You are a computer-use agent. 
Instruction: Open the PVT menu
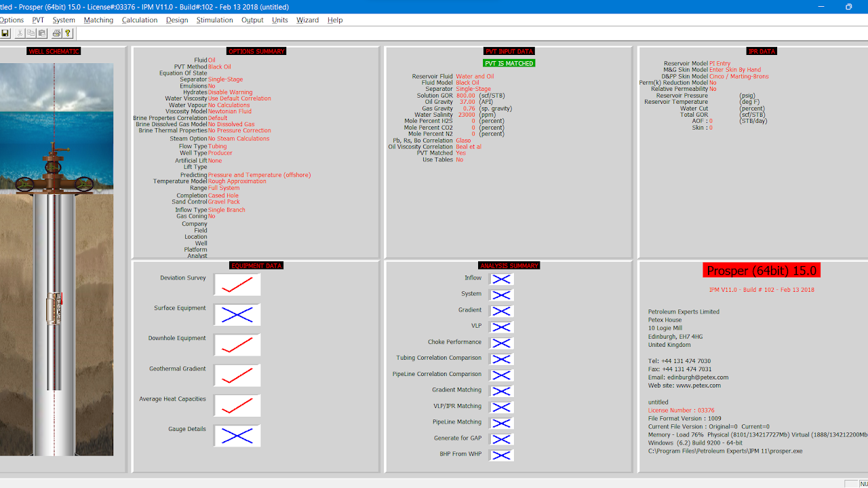point(38,20)
